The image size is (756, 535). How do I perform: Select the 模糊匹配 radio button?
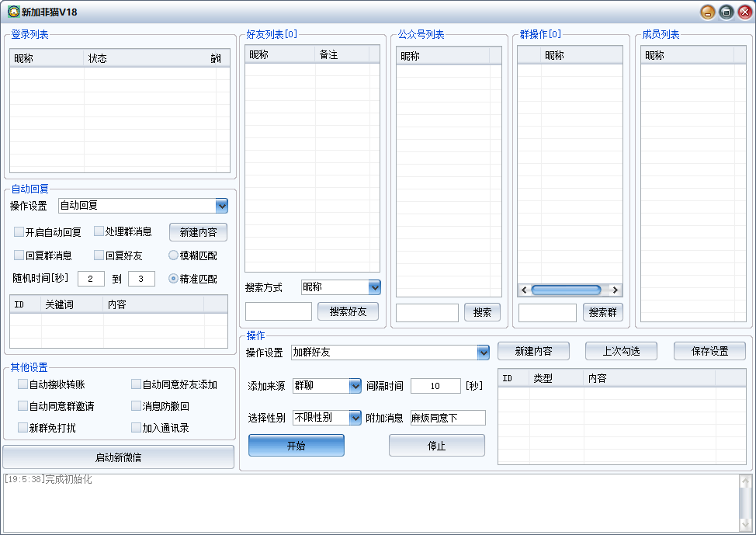(174, 255)
